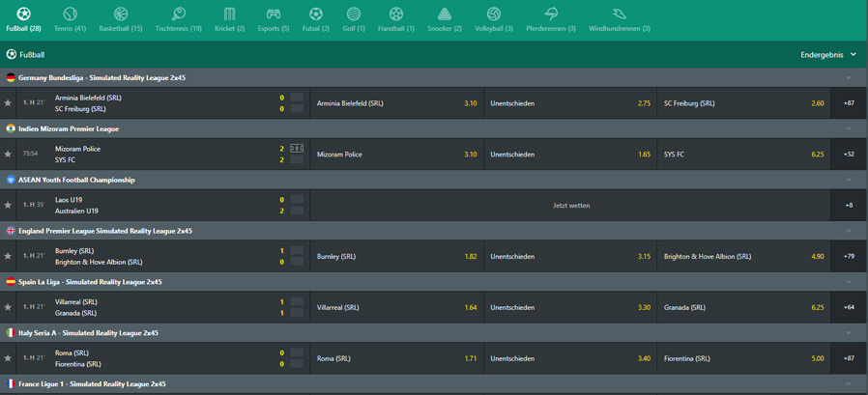Viewport: 868px width, 395px height.
Task: Collapse the France Ligue 1 SRL section
Action: pyautogui.click(x=849, y=383)
